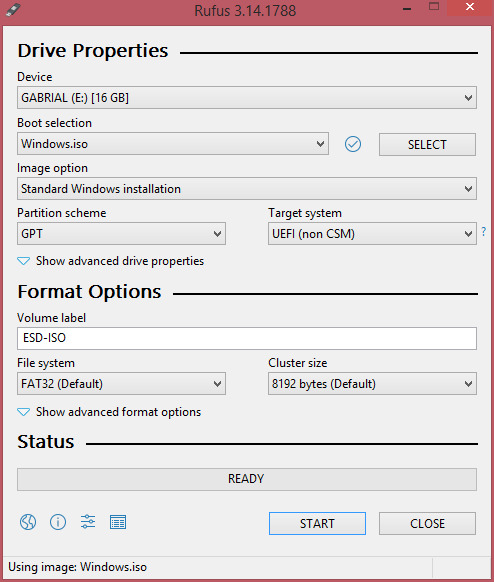Open the language selection globe icon
Image resolution: width=494 pixels, height=582 pixels.
(x=28, y=522)
